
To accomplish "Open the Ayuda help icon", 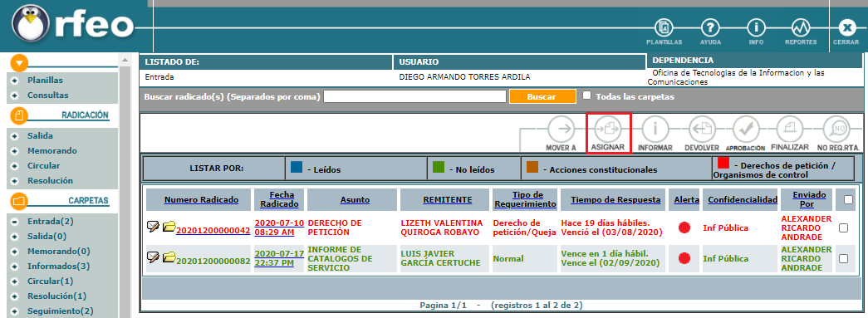I will [710, 27].
